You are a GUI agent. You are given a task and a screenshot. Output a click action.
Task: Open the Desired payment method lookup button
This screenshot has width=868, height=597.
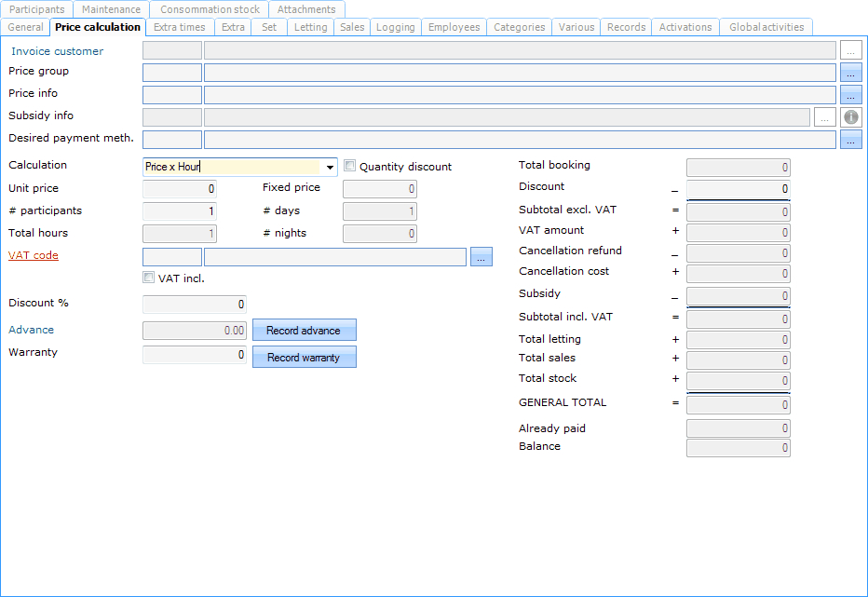[850, 140]
